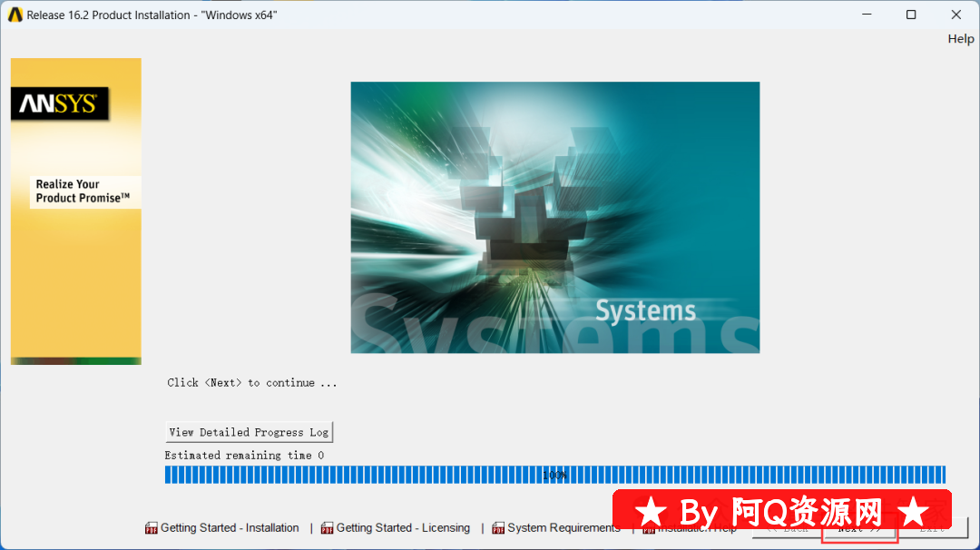Close the Product Installation window
The height and width of the screenshot is (550, 980).
tap(956, 15)
